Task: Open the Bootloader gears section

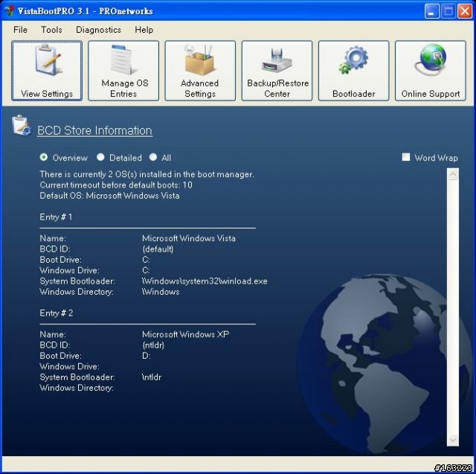Action: (354, 71)
